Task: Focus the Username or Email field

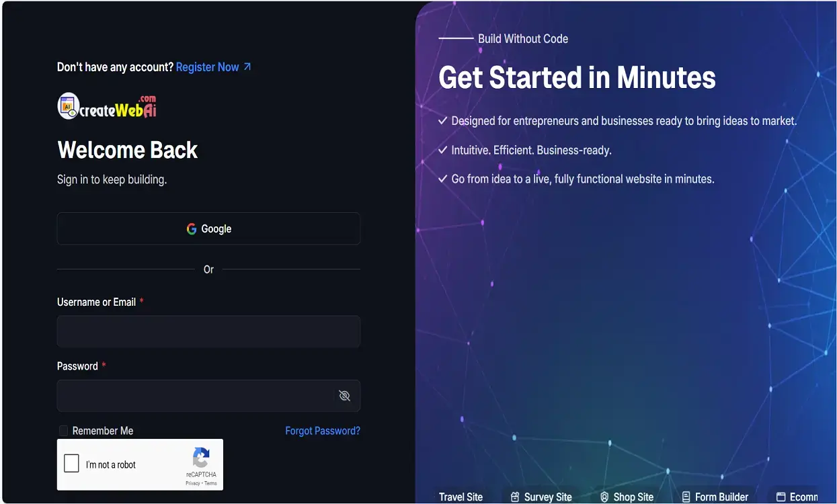Action: click(x=208, y=331)
